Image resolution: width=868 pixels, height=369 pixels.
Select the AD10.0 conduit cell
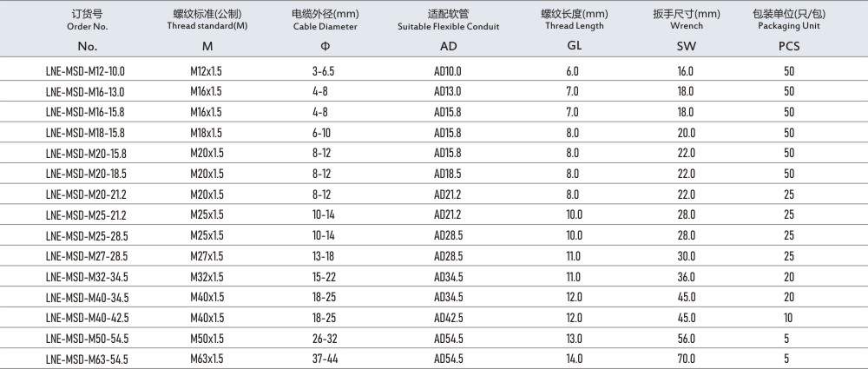pos(446,71)
